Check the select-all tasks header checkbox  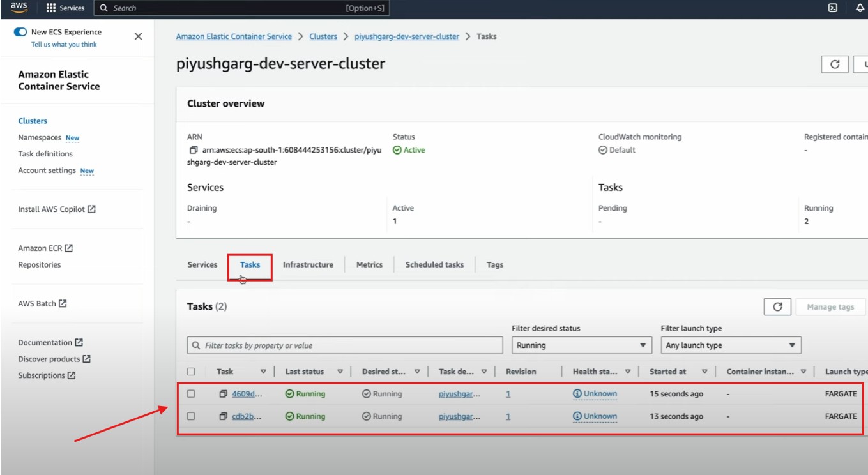coord(191,372)
